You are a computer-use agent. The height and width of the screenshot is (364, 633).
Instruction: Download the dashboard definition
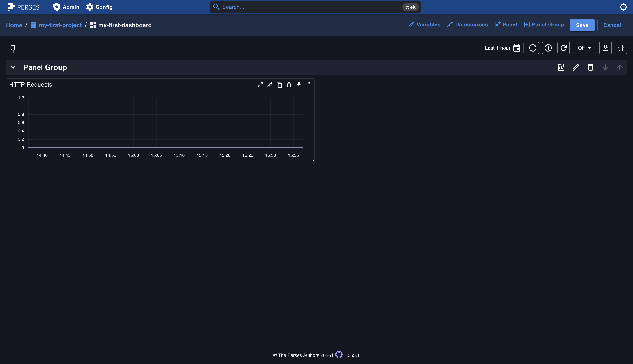[605, 48]
